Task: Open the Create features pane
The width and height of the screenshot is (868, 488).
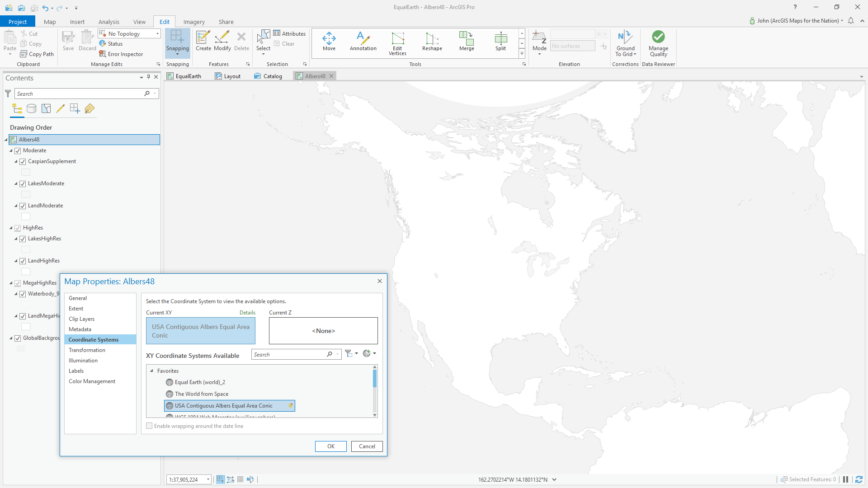Action: (203, 41)
